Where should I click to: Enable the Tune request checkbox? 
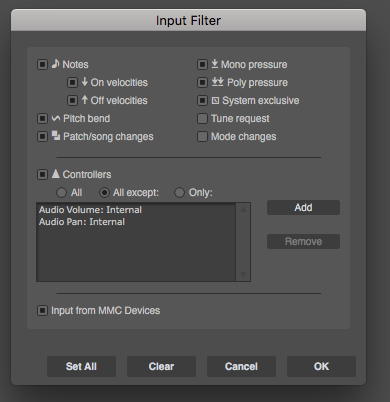click(202, 118)
